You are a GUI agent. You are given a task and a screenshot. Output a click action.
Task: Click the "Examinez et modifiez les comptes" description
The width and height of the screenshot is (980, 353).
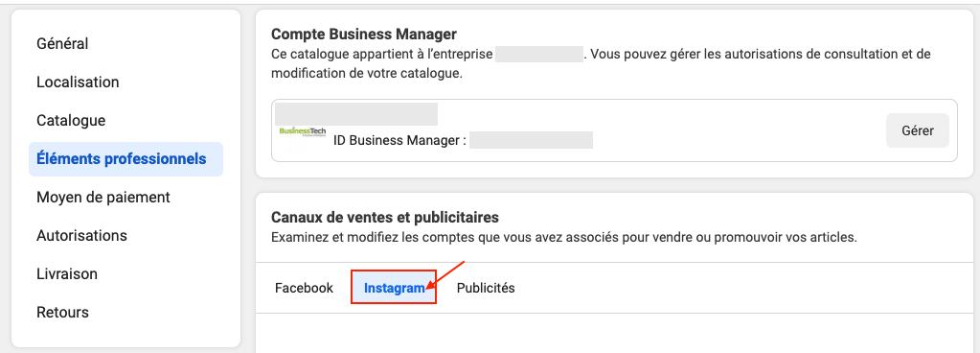(563, 238)
